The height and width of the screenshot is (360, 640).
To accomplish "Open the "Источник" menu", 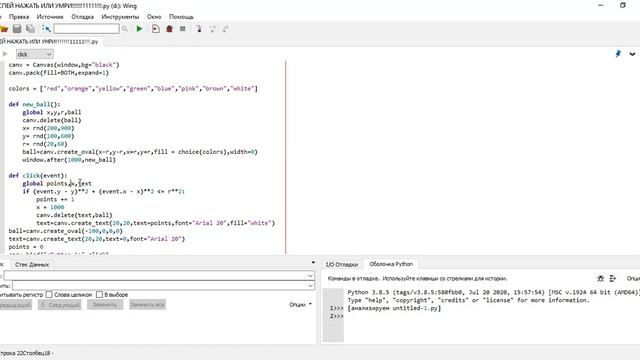I will coord(50,17).
